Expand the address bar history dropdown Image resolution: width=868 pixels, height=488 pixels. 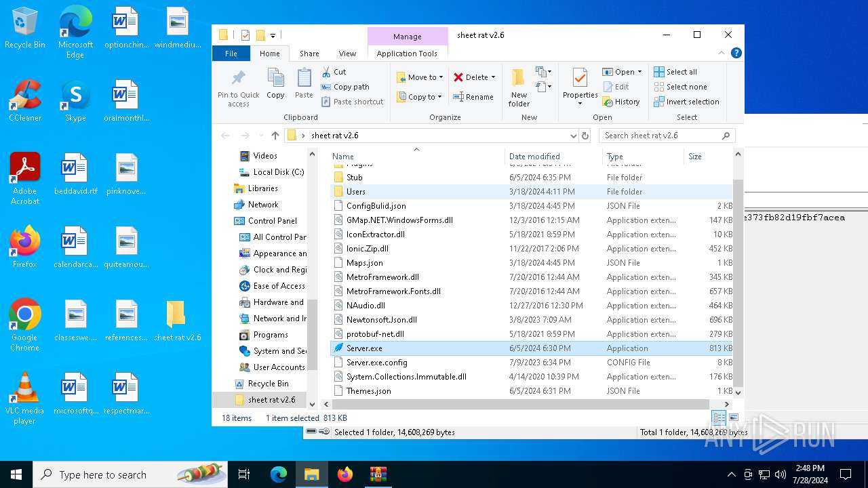pyautogui.click(x=574, y=136)
